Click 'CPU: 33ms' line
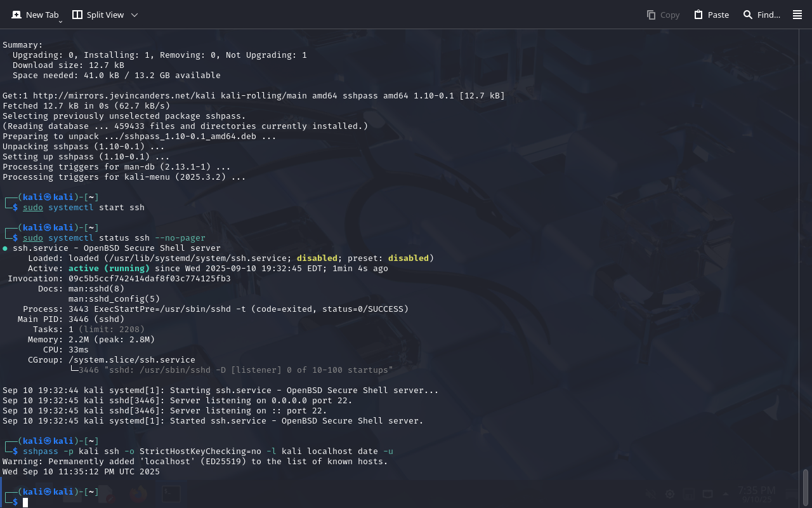Screen dimensions: 812x508 point(66,350)
